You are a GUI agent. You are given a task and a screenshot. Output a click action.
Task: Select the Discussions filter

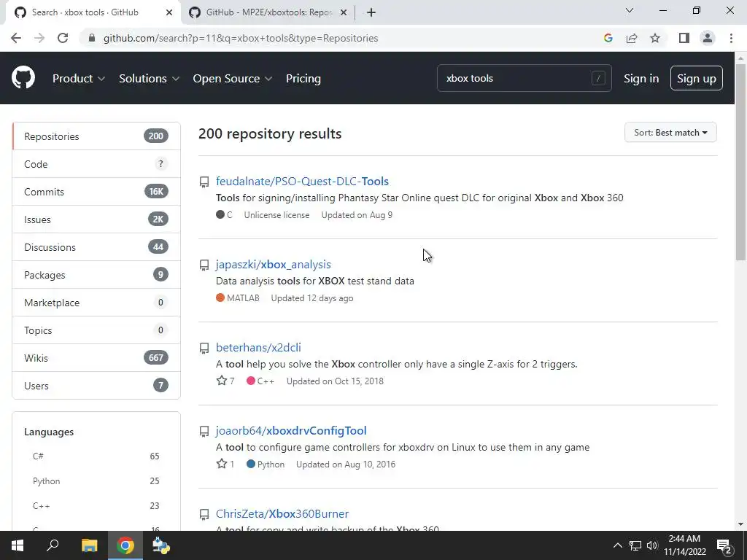(x=96, y=246)
